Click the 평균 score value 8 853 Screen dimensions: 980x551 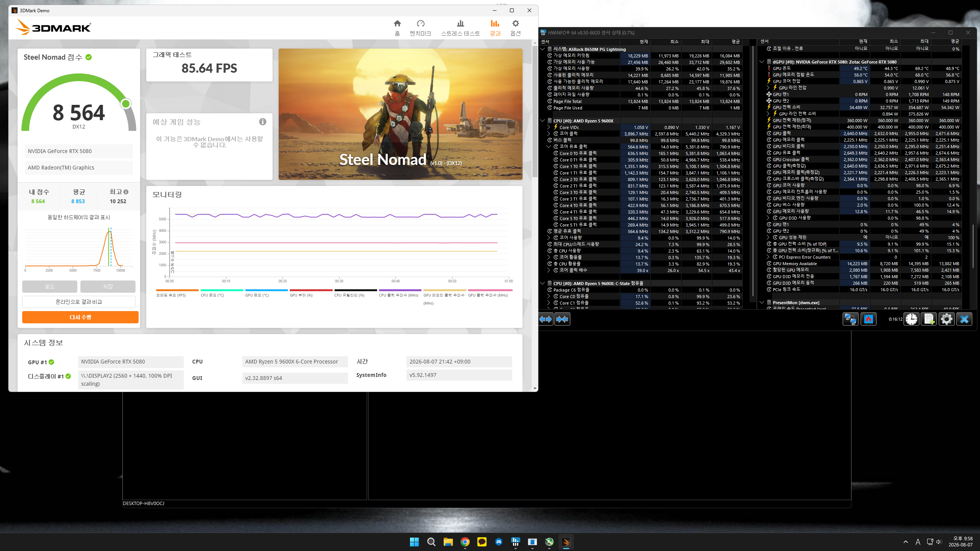pyautogui.click(x=78, y=201)
